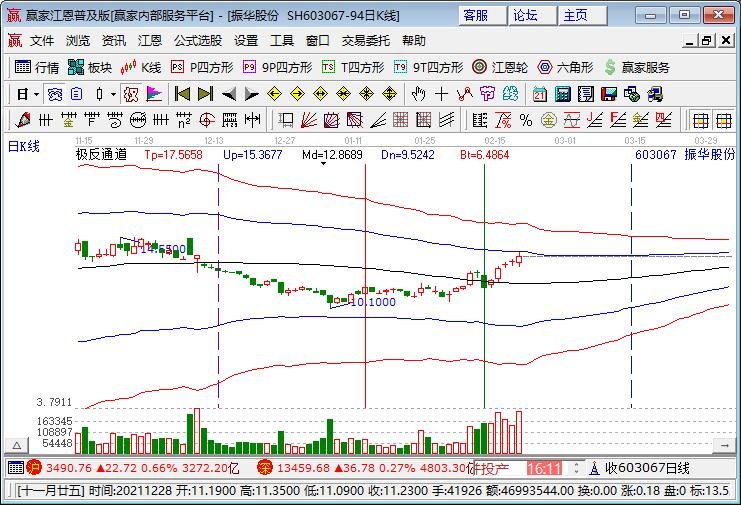Select the J angle lines tool
Screen dimensions: 741x505
(x=595, y=120)
